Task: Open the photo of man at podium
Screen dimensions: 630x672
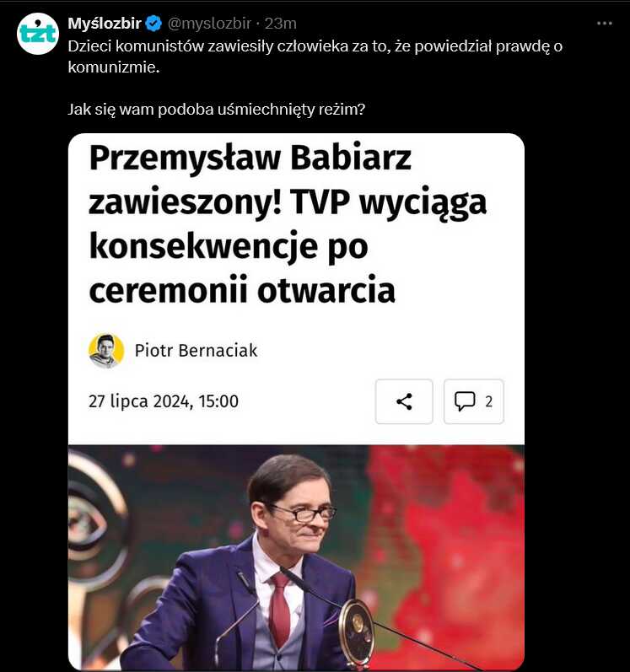Action: coord(296,558)
